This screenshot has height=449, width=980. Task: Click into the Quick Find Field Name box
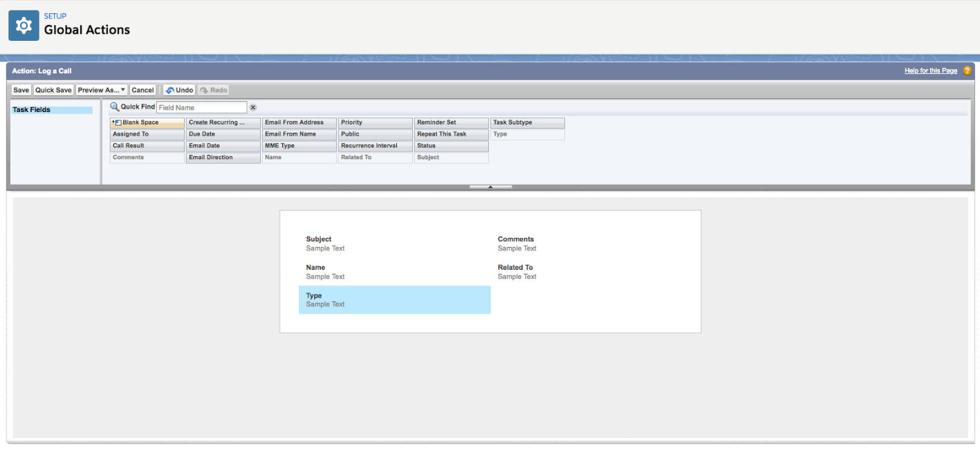tap(201, 107)
